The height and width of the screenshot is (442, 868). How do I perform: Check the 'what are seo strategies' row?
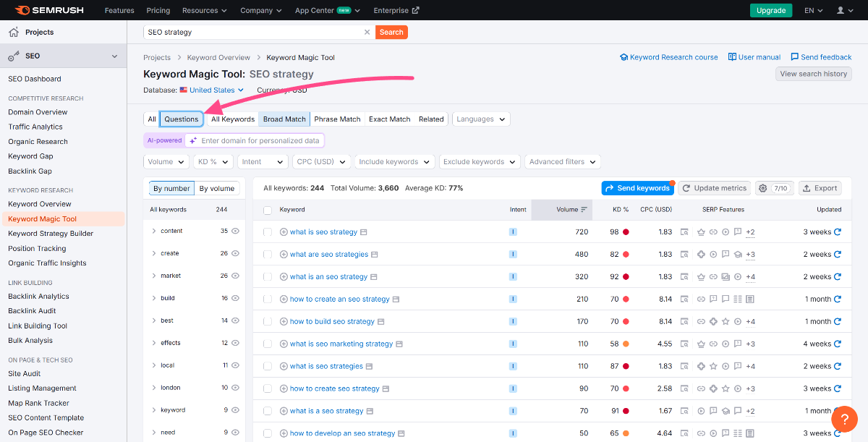tap(268, 255)
